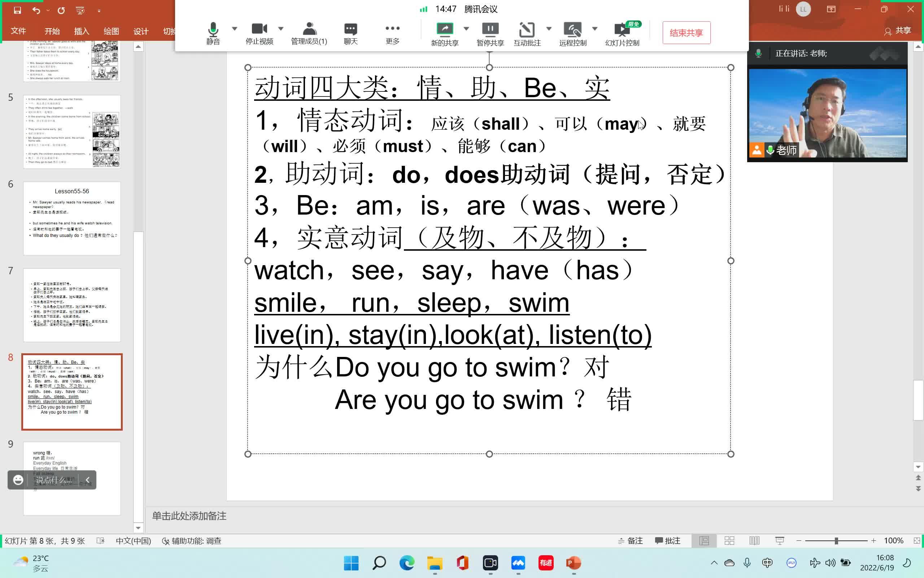Viewport: 924px width, 578px height.
Task: Adjust the zoom slider handle
Action: (836, 541)
